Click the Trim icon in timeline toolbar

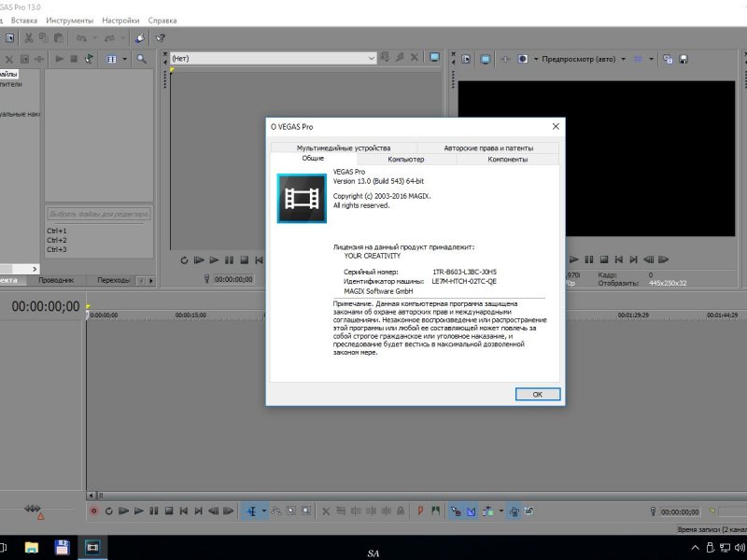point(341,511)
